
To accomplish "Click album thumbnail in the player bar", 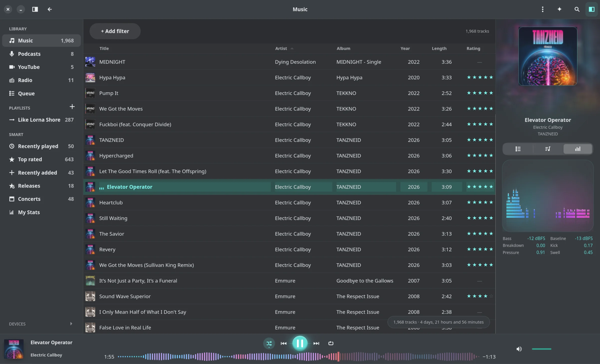I will pos(14,349).
